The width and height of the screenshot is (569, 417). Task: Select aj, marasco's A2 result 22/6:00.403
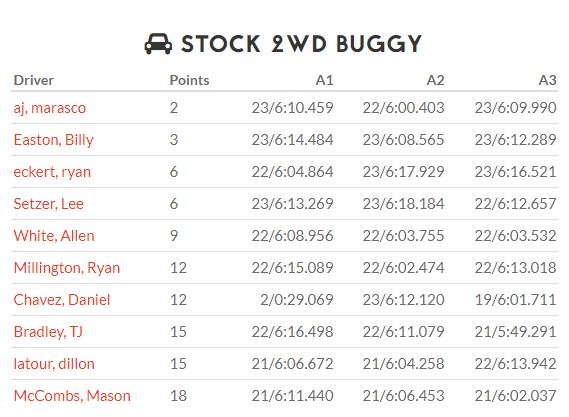pyautogui.click(x=404, y=108)
